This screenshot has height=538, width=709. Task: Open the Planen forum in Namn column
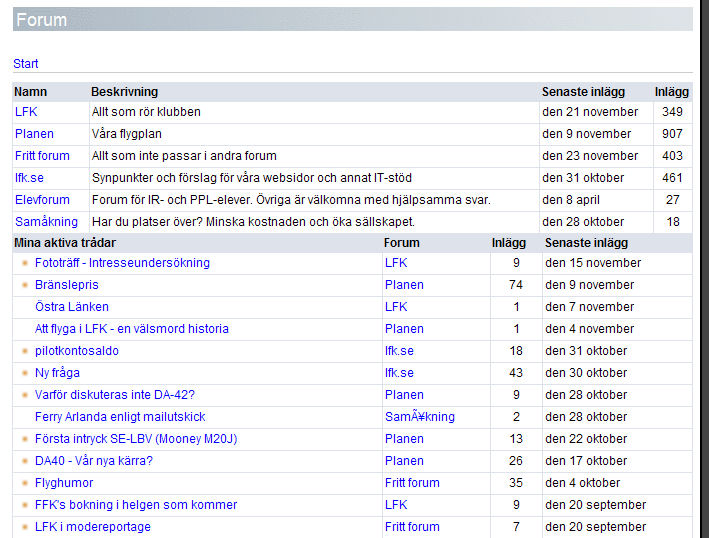[x=34, y=134]
